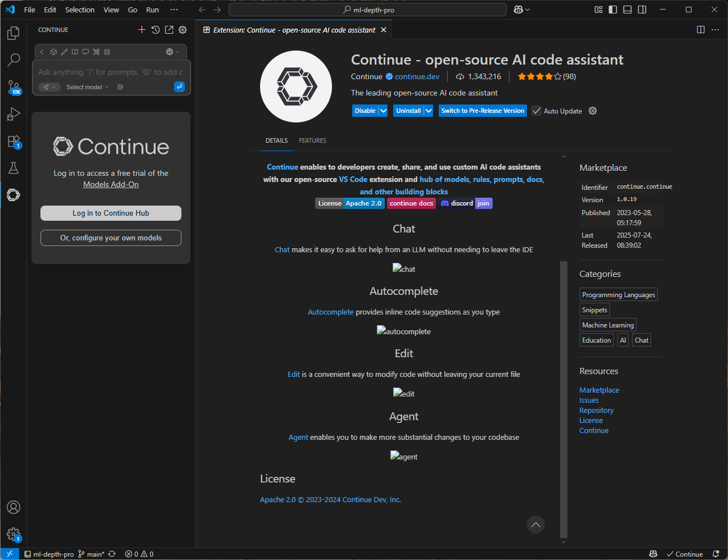Expand the Disable button dropdown arrow
This screenshot has width=728, height=560.
[x=383, y=111]
